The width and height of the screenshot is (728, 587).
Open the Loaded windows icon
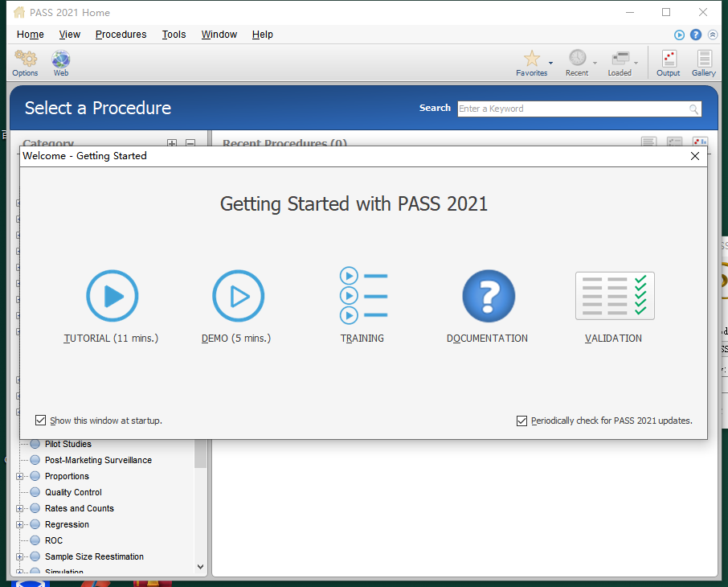(620, 59)
